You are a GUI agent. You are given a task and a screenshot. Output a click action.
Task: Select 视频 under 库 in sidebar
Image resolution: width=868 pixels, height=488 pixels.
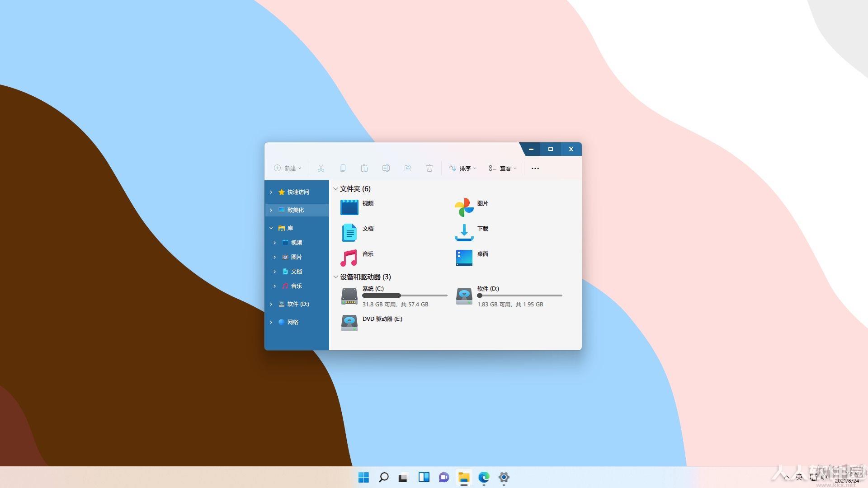(x=297, y=243)
